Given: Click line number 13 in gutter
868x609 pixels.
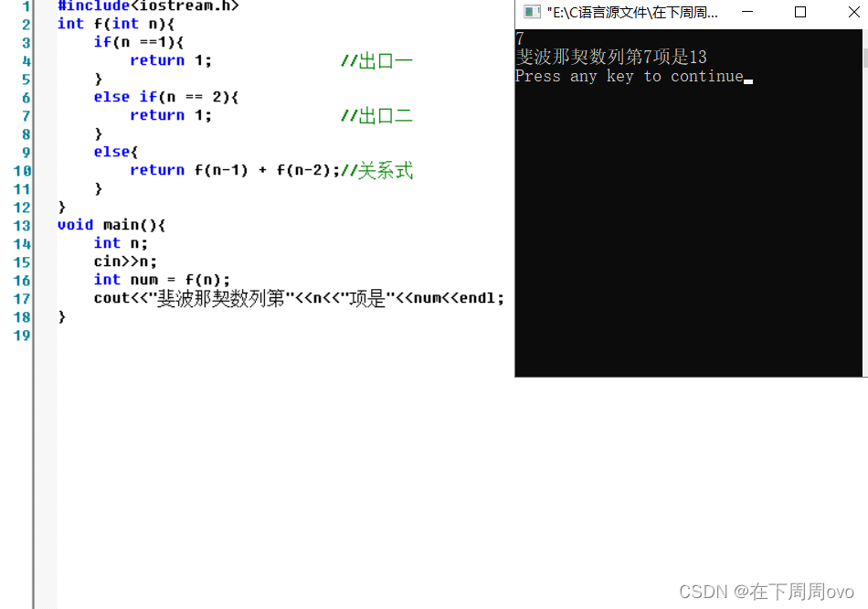Looking at the screenshot, I should click(x=22, y=226).
